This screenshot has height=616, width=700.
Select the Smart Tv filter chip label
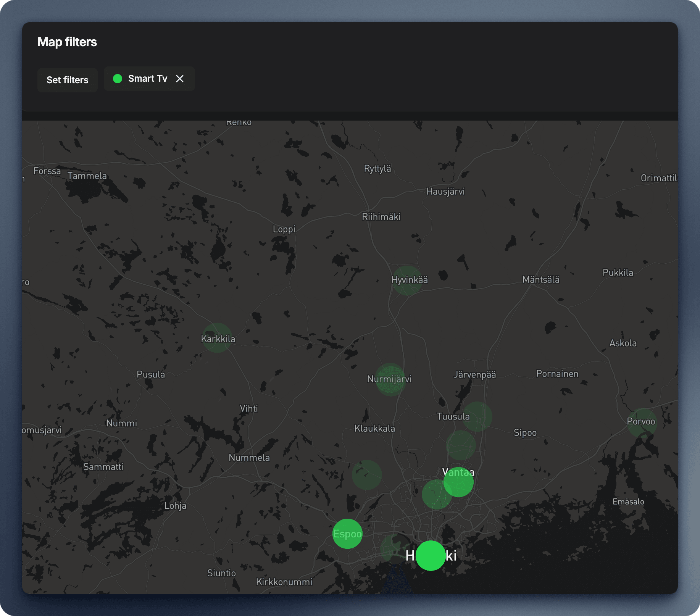coord(147,79)
